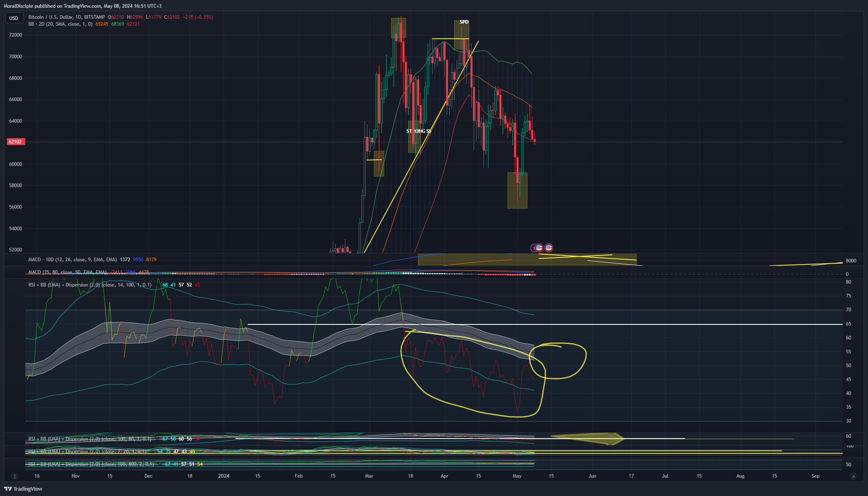The width and height of the screenshot is (868, 496).
Task: Click the current price label 62102
Action: click(16, 142)
